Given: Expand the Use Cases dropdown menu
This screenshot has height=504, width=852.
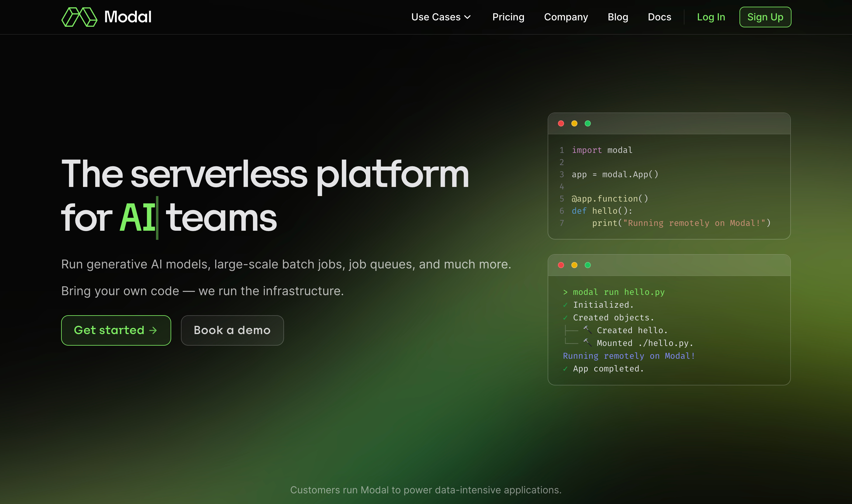Looking at the screenshot, I should tap(441, 17).
